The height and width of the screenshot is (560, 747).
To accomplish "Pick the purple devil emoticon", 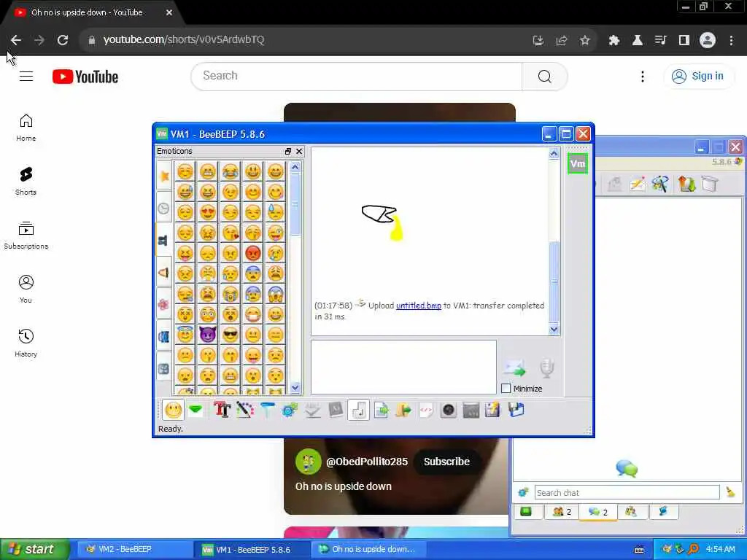I will coord(208,335).
